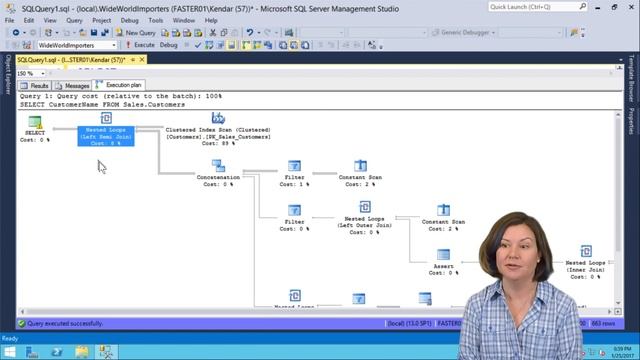Open the Query menu
640x360 pixels.
pos(74,20)
